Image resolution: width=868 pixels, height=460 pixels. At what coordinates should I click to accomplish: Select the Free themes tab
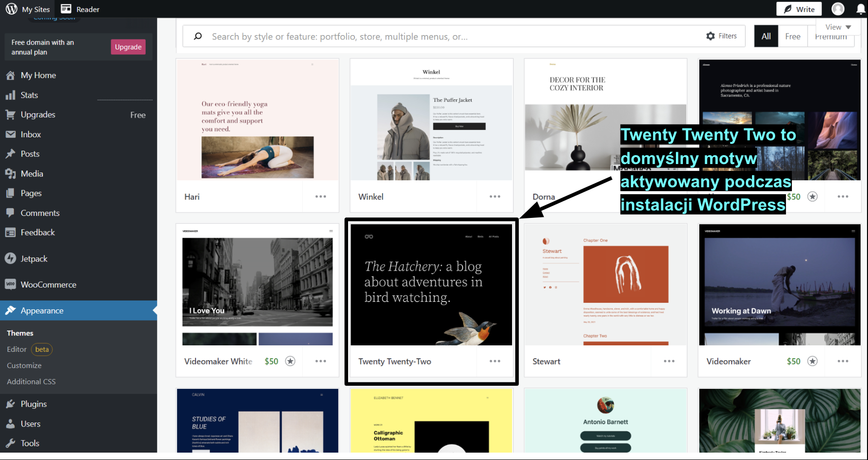(793, 36)
